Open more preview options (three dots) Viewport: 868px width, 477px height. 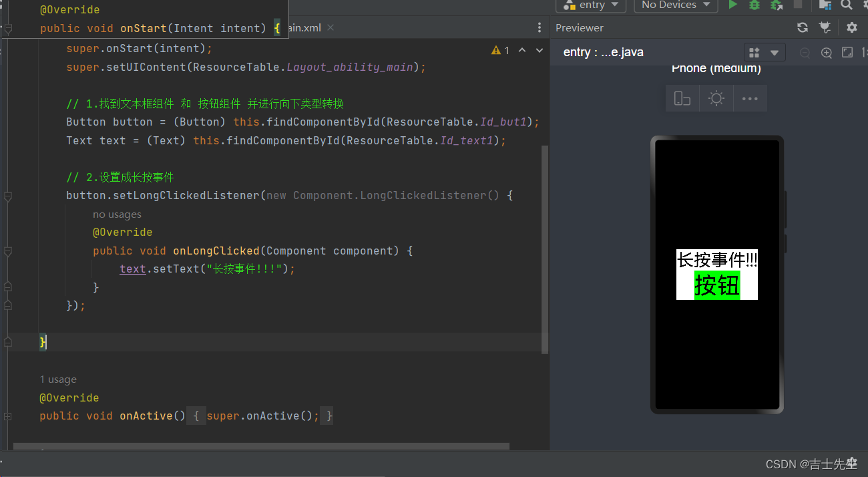coord(750,99)
